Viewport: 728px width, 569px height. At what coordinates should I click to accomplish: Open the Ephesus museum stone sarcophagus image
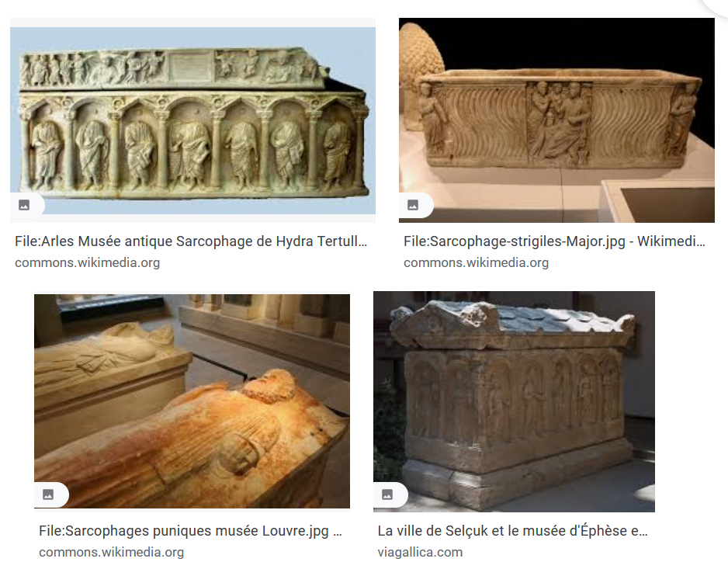point(514,402)
